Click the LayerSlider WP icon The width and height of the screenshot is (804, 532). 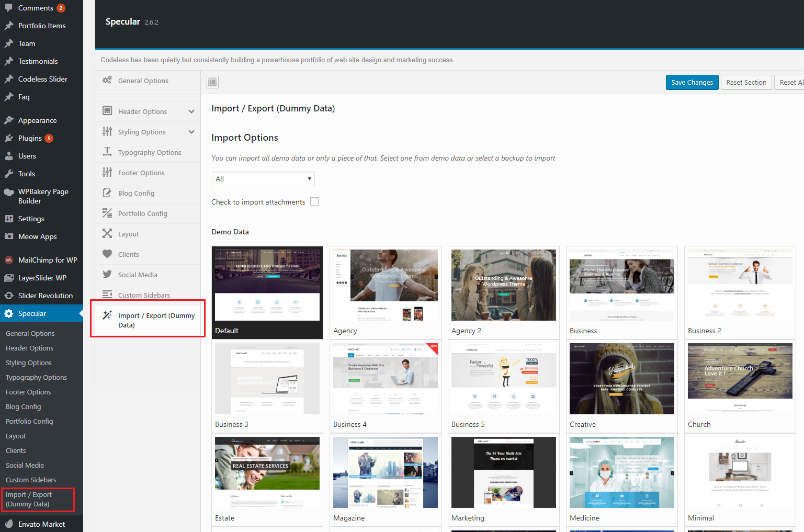[9, 278]
